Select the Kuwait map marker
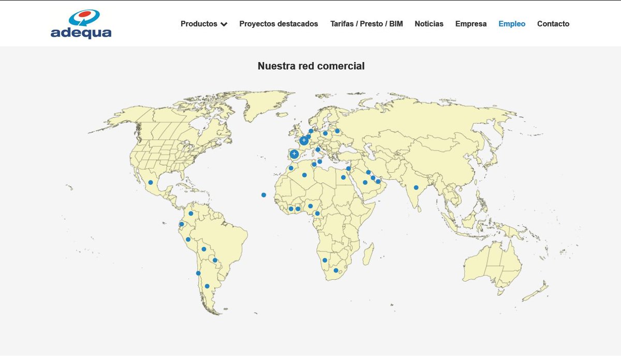 [x=368, y=172]
